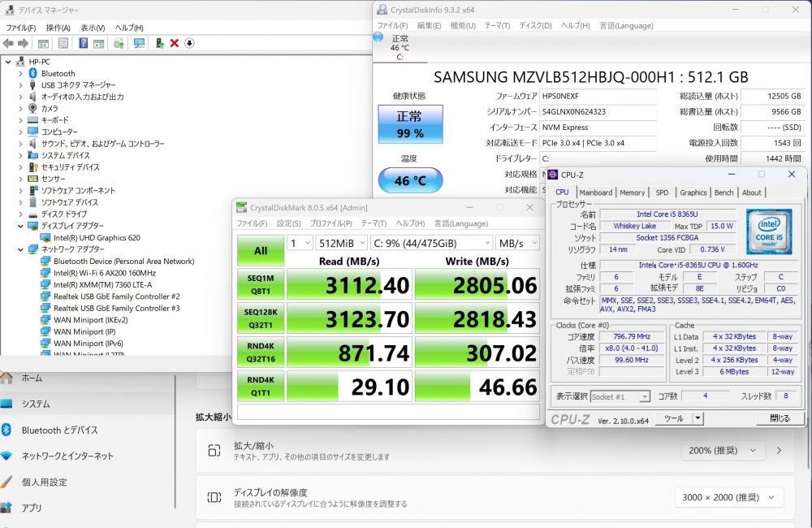The width and height of the screenshot is (812, 528).
Task: Click the green All button in CrystalDiskMark
Action: 261,251
